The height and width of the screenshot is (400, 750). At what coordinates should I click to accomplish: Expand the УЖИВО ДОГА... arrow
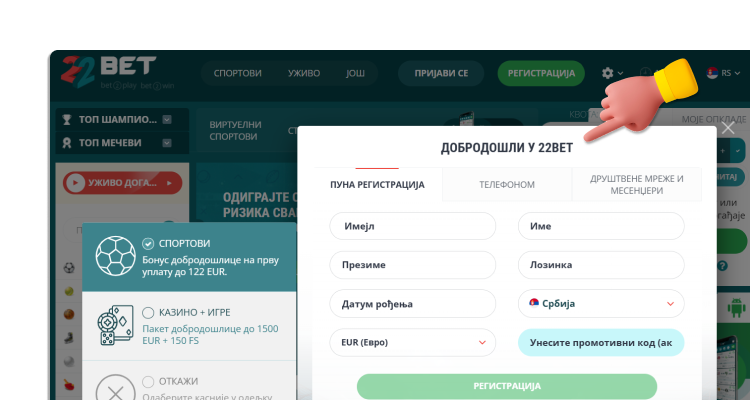pos(169,183)
